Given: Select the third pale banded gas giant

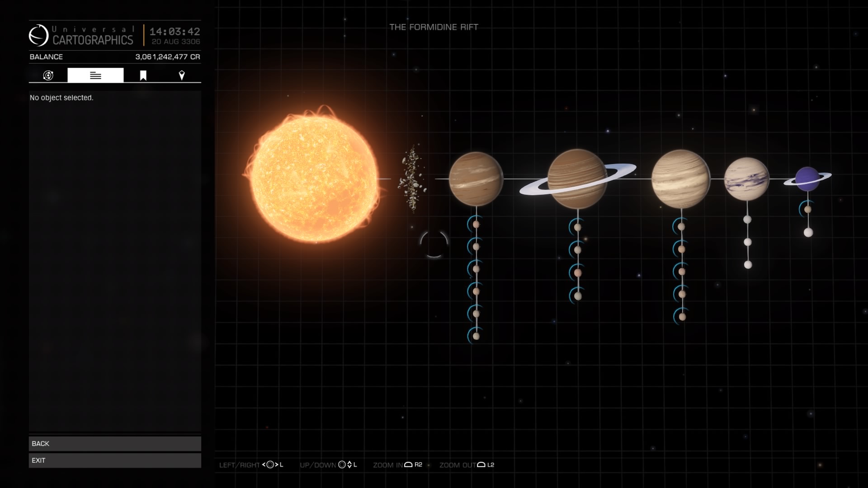Looking at the screenshot, I should pyautogui.click(x=681, y=179).
